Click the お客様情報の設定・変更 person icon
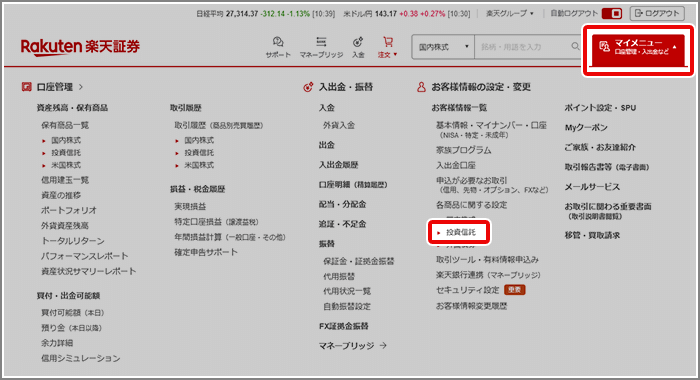This screenshot has height=380, width=700. point(421,87)
